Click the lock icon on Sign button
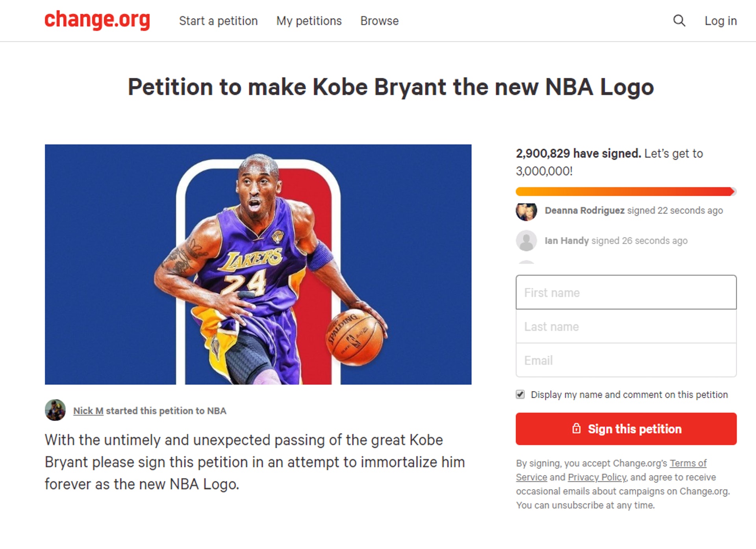This screenshot has width=756, height=549. click(576, 428)
